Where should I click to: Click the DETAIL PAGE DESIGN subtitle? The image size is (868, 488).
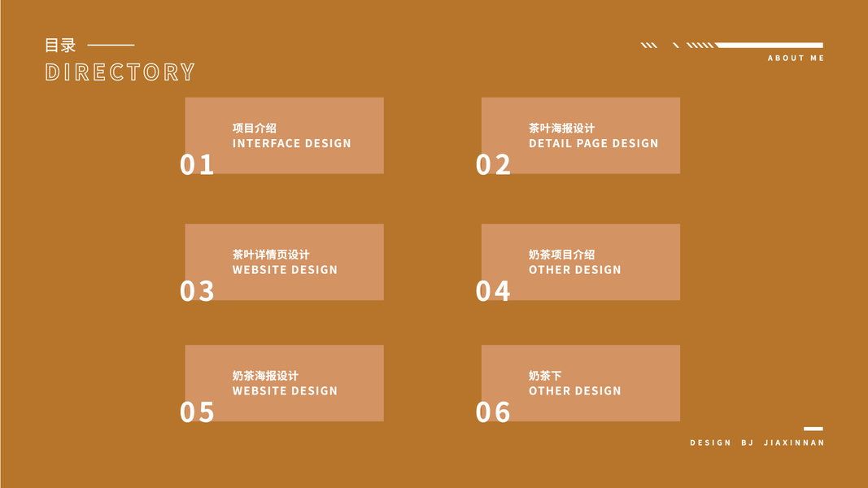(x=593, y=143)
